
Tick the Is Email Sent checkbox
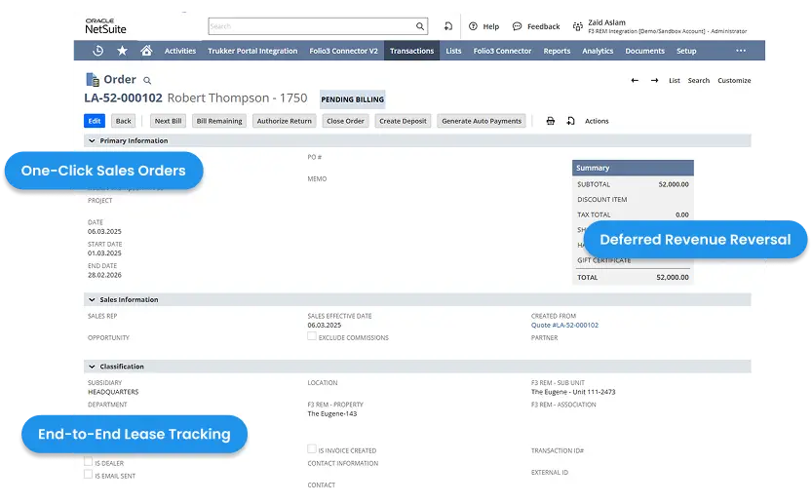pos(88,475)
